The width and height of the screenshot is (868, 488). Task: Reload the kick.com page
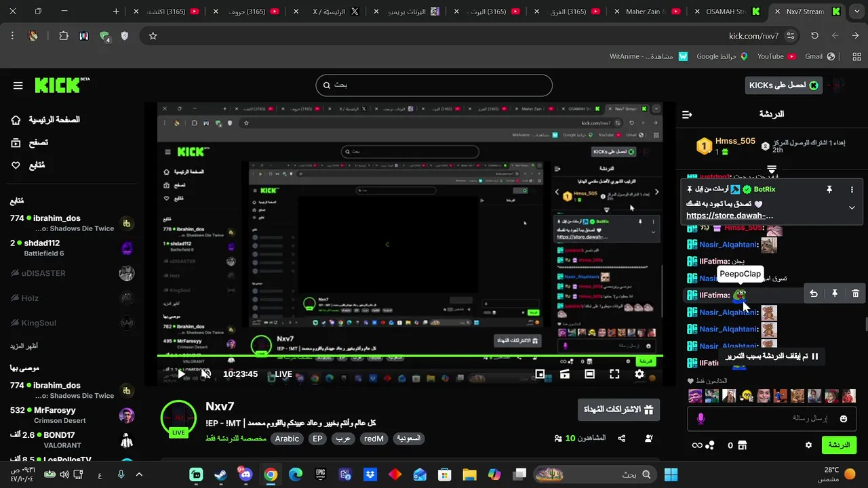coord(814,36)
